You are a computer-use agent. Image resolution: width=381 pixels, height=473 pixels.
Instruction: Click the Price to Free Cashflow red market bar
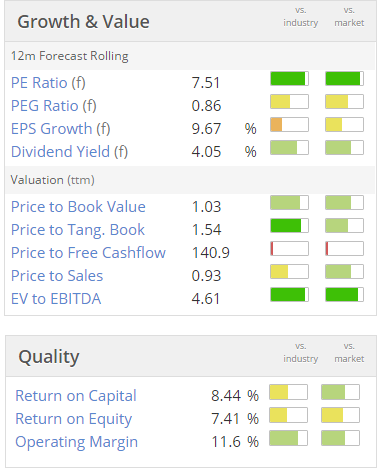tap(344, 249)
